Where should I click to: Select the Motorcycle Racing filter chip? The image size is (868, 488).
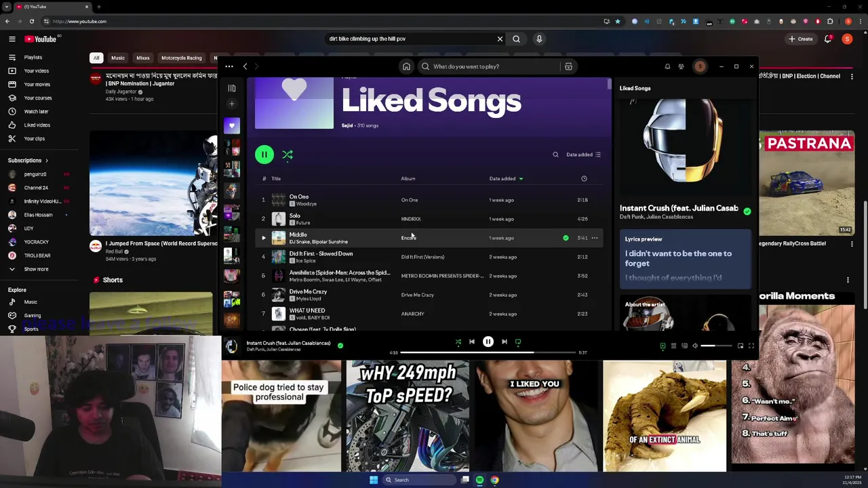coord(181,58)
